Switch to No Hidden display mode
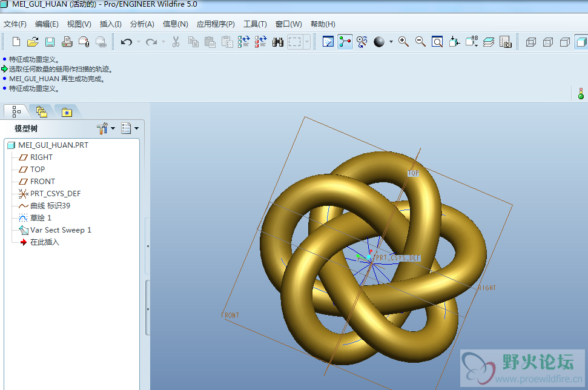 coord(565,42)
